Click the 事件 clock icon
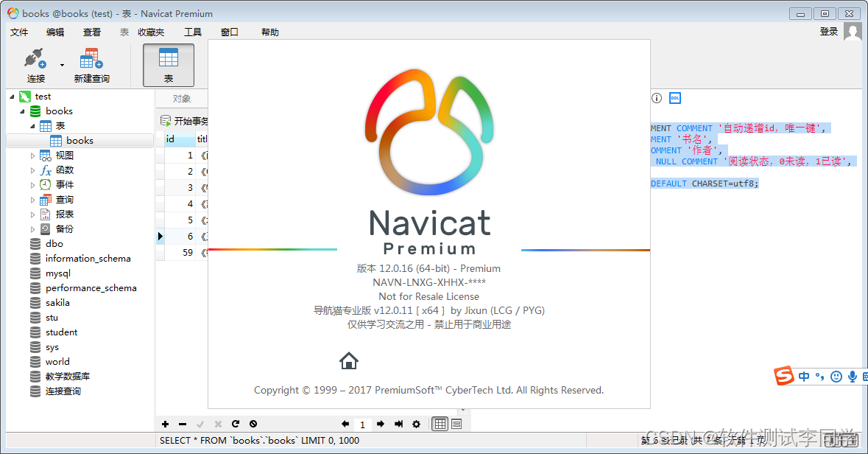The image size is (868, 454). point(46,184)
